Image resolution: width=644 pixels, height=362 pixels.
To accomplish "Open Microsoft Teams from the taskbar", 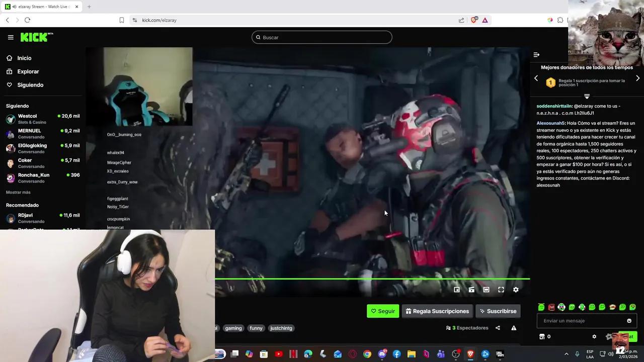I will (441, 354).
